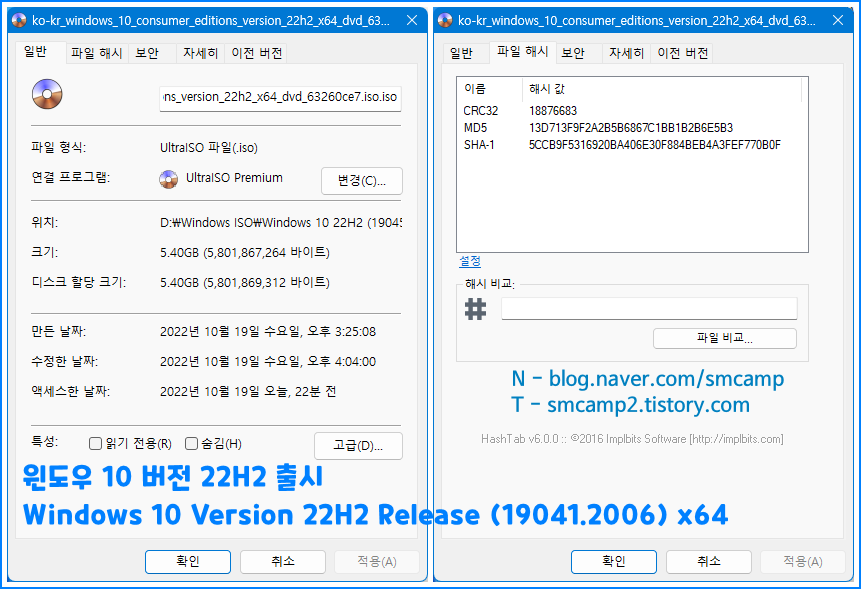This screenshot has width=861, height=589.
Task: Click 확인 button in right window
Action: (614, 562)
